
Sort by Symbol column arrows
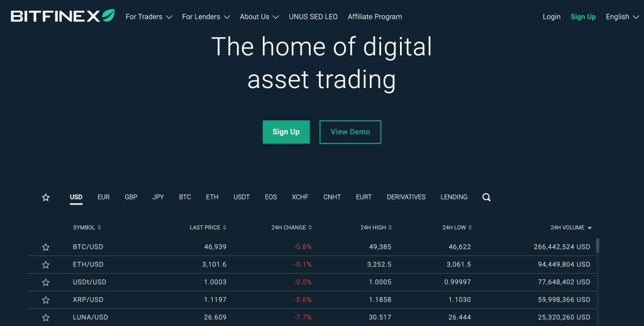tap(99, 227)
